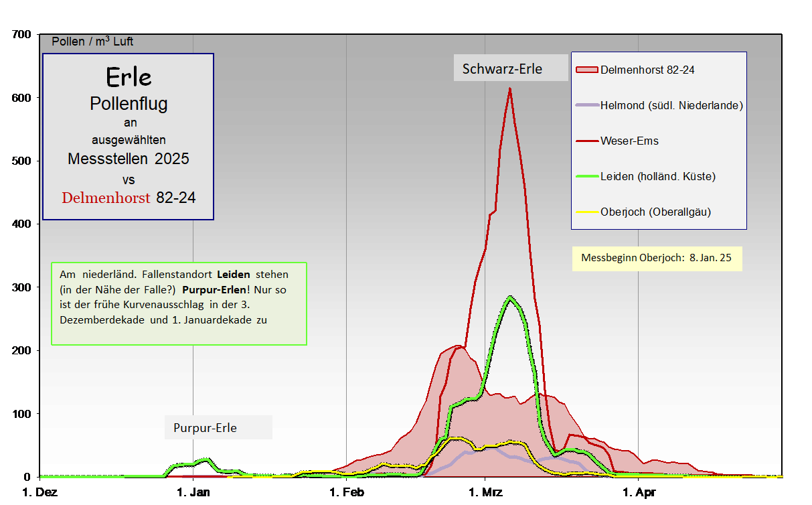812x505 pixels.
Task: Select the '1. Jan' x-axis date label
Action: click(x=193, y=495)
